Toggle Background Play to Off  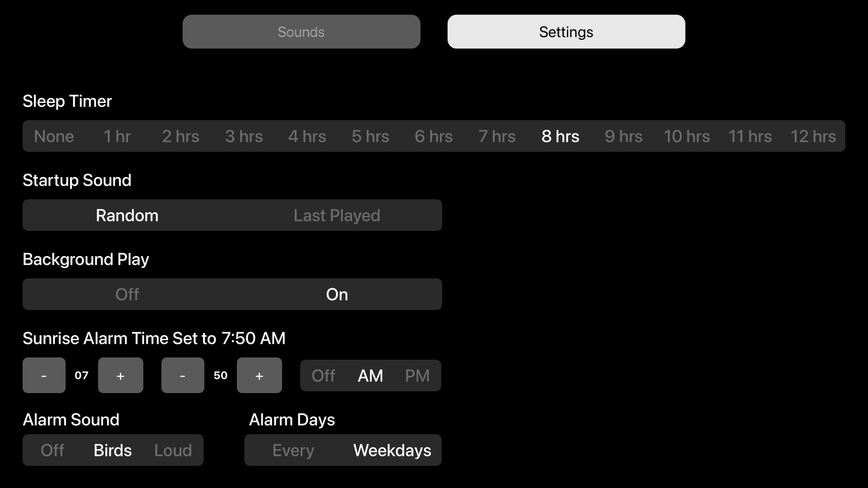[x=127, y=294]
